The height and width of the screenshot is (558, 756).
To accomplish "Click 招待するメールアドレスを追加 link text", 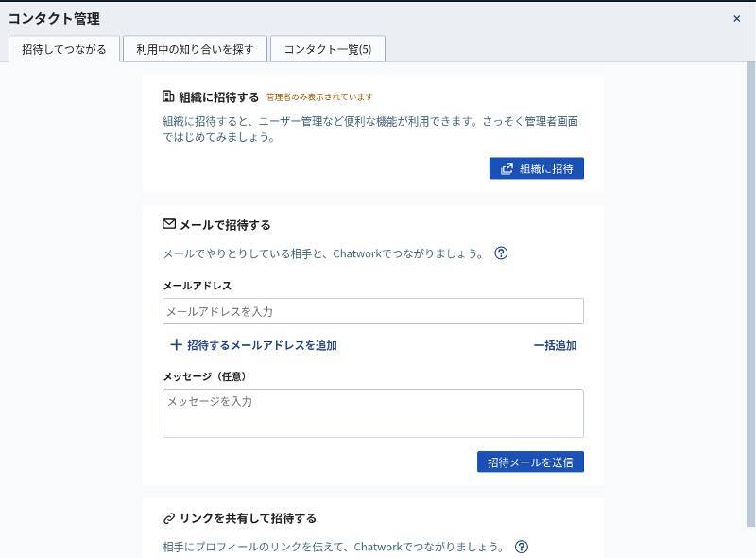I will (x=262, y=345).
